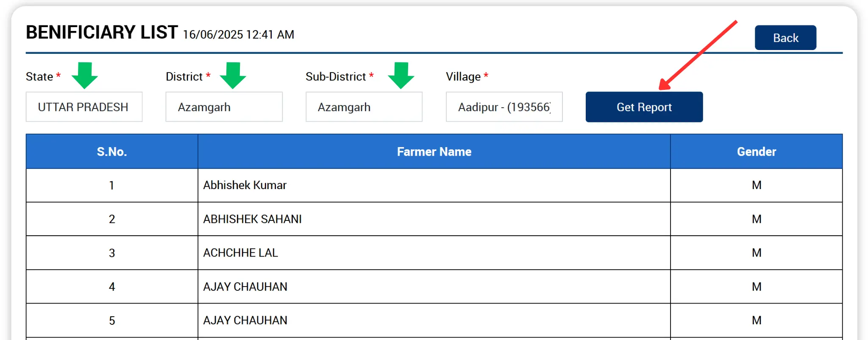868x340 pixels.
Task: Click the Gender column header
Action: pyautogui.click(x=756, y=152)
